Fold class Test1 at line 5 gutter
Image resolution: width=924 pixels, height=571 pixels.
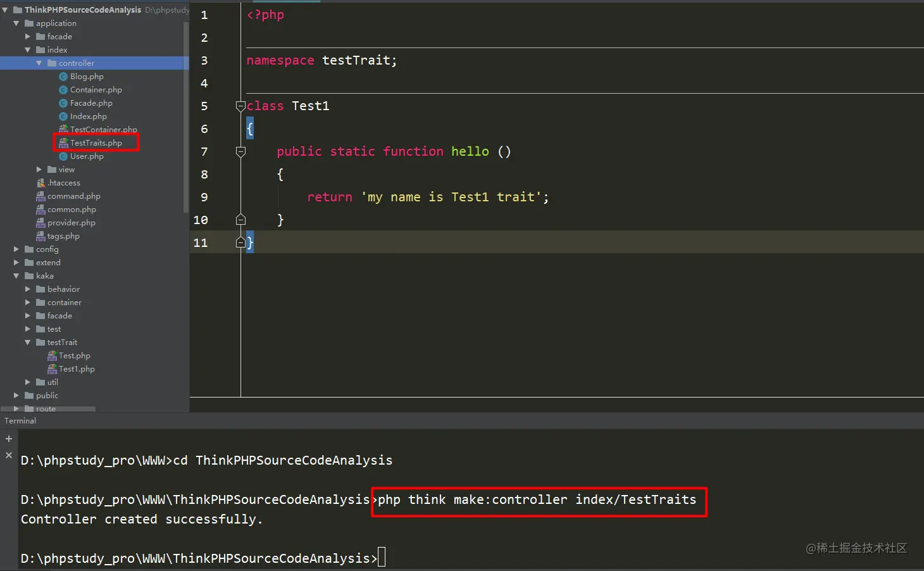coord(240,106)
